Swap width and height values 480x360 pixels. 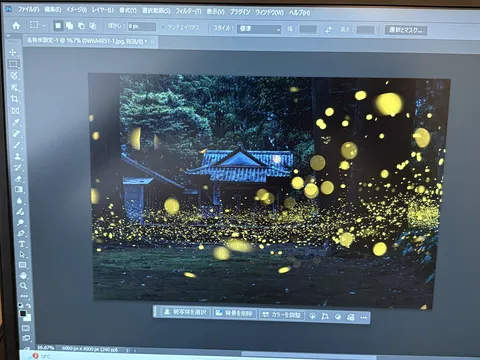328,30
